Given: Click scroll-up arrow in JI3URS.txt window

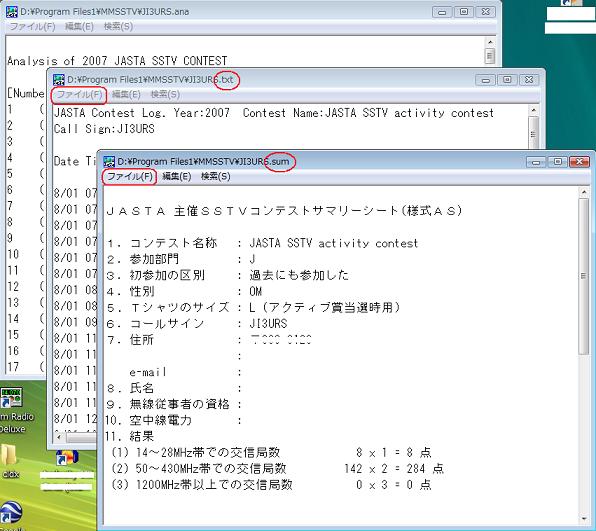Looking at the screenshot, I should click(x=533, y=111).
